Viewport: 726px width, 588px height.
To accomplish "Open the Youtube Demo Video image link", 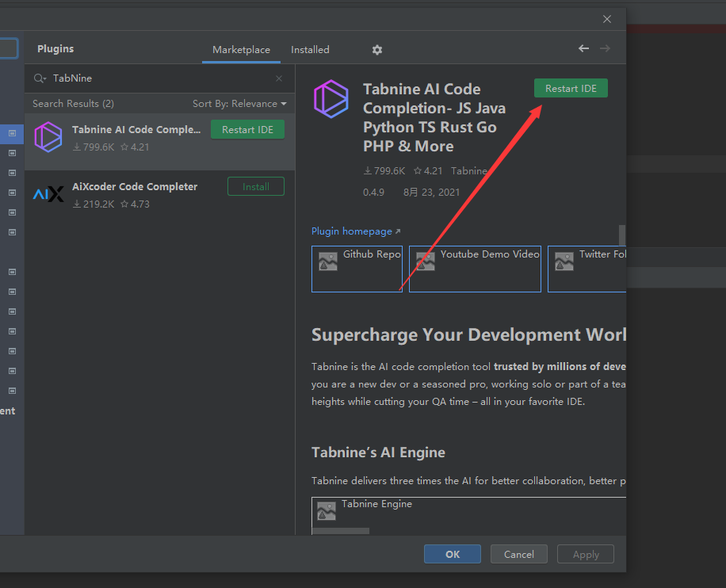I will [x=475, y=269].
